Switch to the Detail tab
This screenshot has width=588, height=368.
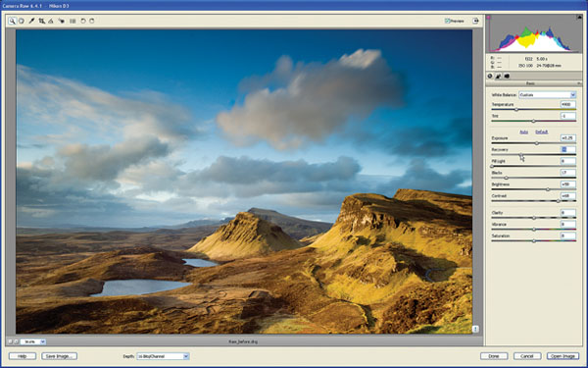pos(499,76)
